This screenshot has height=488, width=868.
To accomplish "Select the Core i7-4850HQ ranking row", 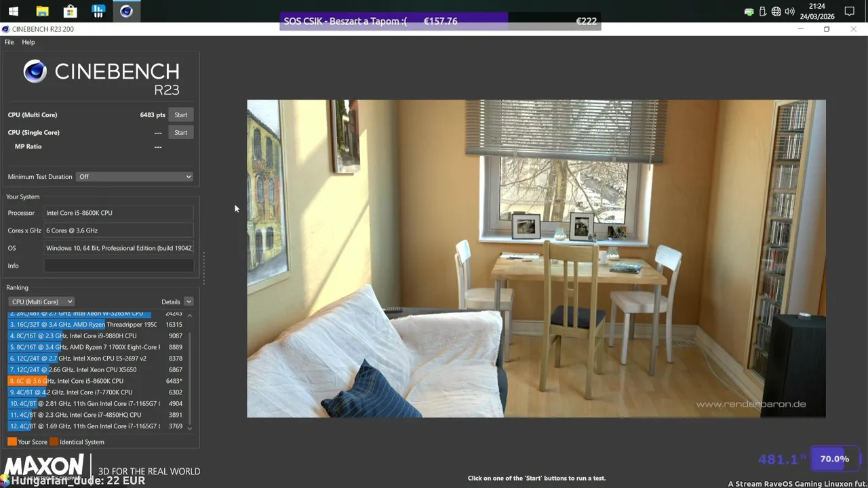I will click(96, 415).
